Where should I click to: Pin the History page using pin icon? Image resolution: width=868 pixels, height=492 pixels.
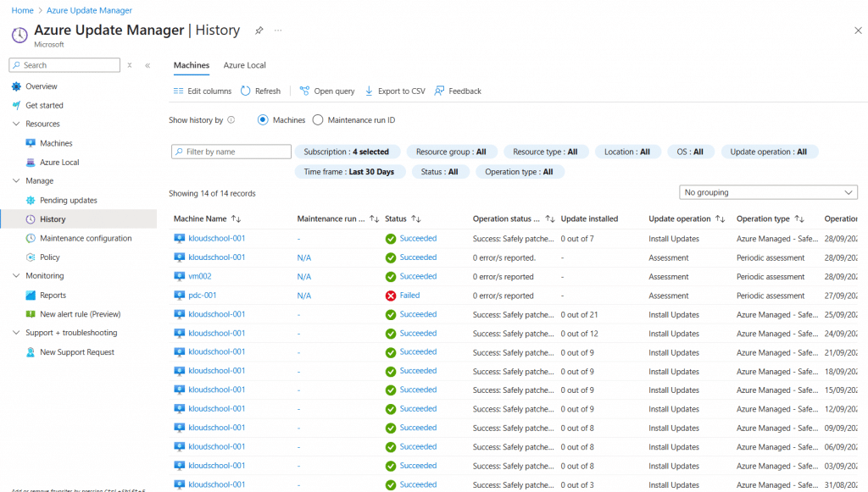click(259, 30)
